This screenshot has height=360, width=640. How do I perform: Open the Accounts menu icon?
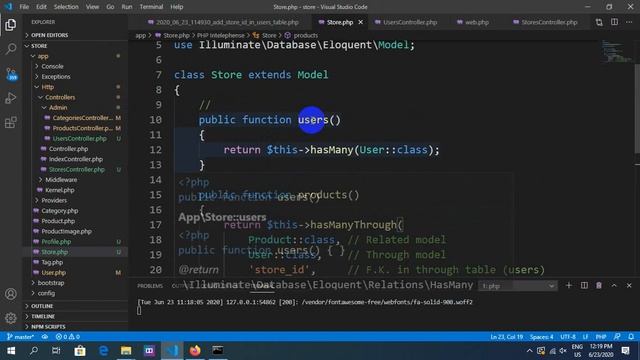coord(11,294)
